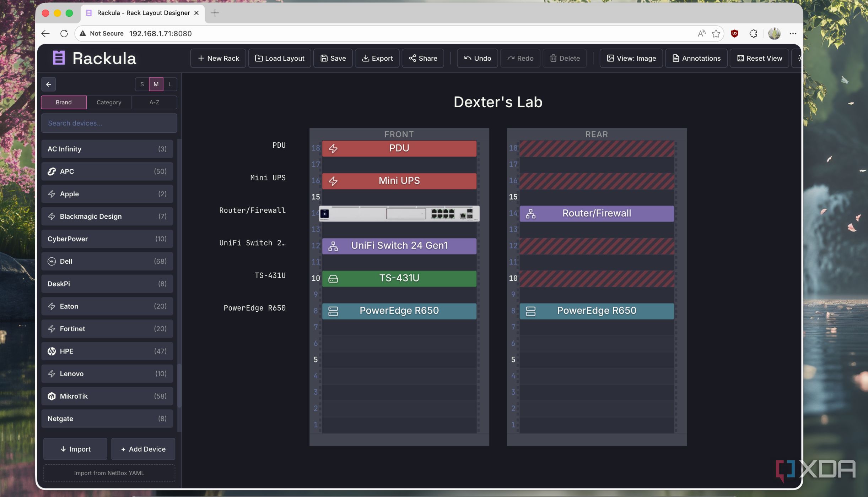
Task: Switch to the Category grouping tab
Action: point(109,102)
